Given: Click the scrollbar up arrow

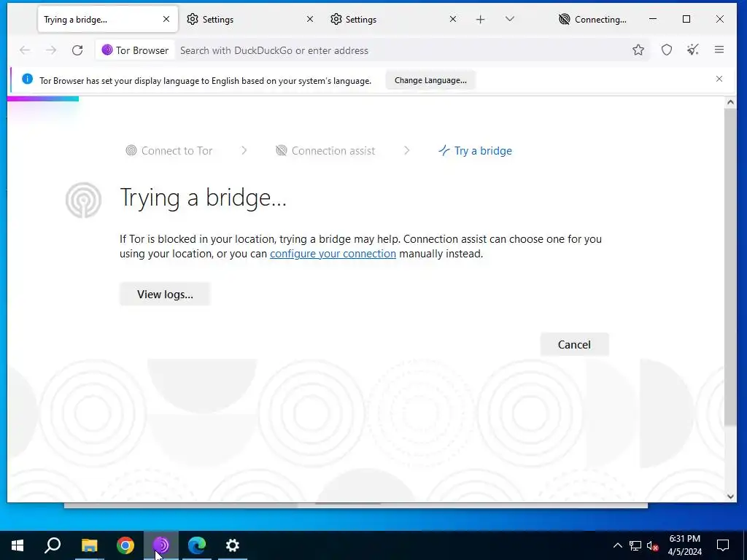Looking at the screenshot, I should pos(729,102).
